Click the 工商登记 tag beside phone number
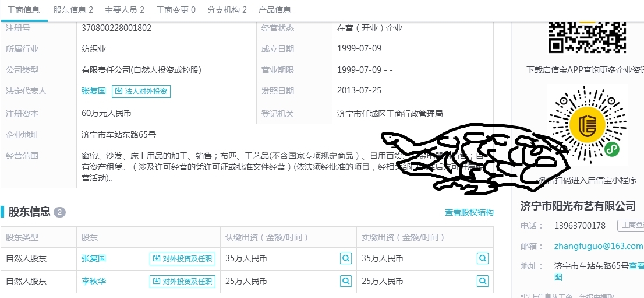Viewport: 644px width, 298px height. pos(632,225)
